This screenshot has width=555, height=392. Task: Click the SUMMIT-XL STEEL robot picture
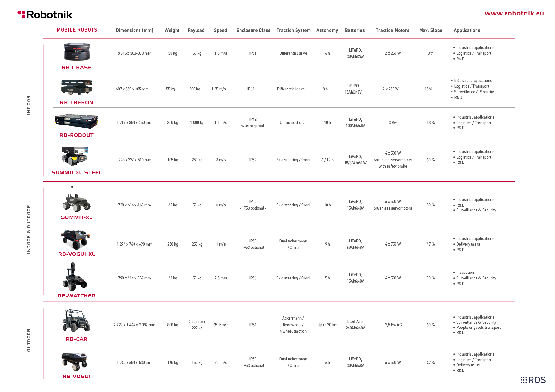click(x=75, y=156)
